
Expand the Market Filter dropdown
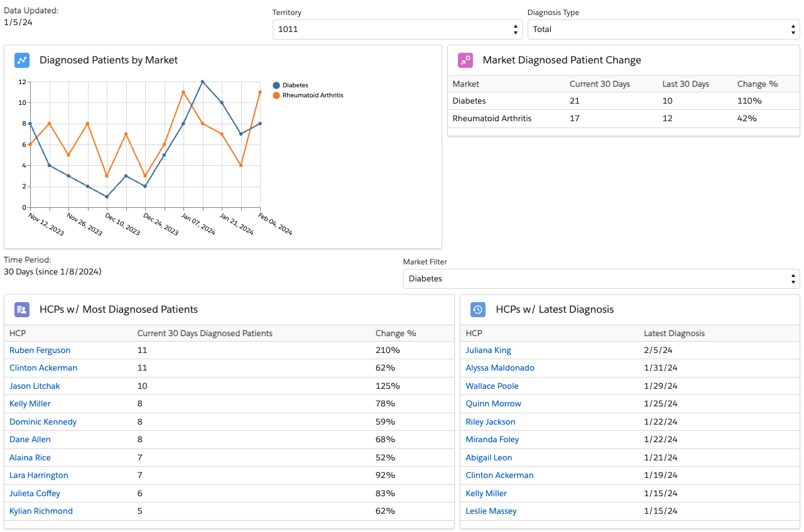(x=601, y=279)
